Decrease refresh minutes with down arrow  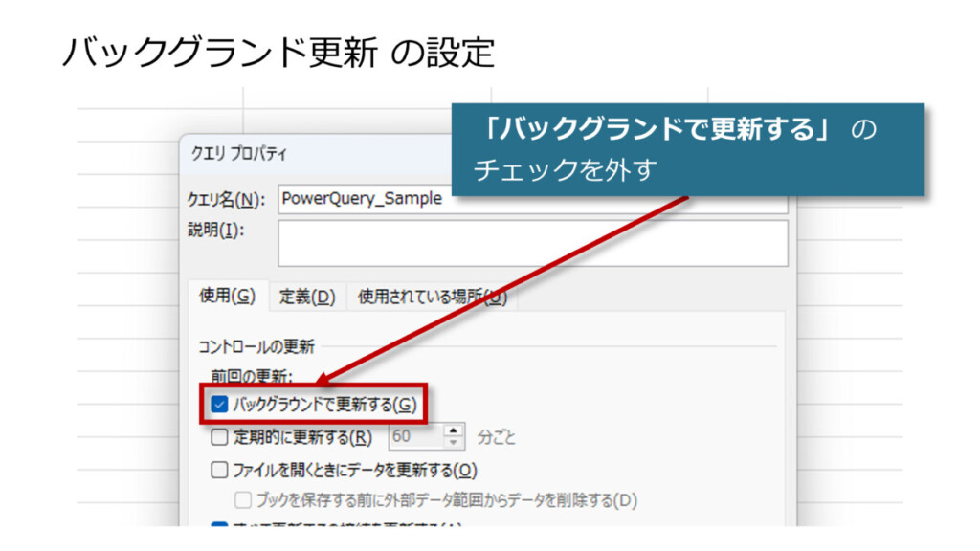coord(454,444)
